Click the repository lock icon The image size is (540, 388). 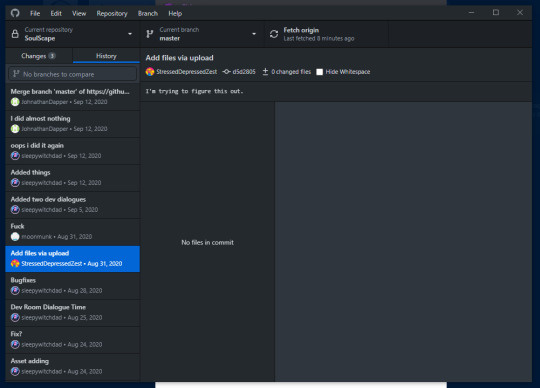pyautogui.click(x=15, y=34)
